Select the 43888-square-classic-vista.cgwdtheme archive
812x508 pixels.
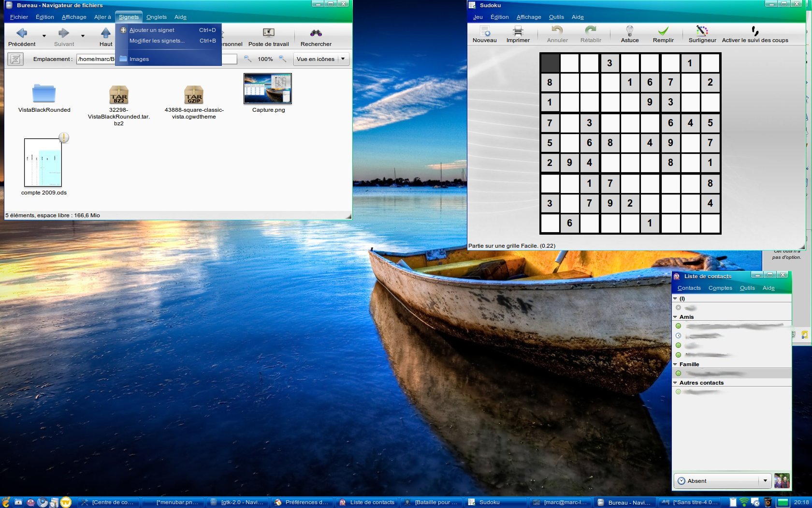194,95
